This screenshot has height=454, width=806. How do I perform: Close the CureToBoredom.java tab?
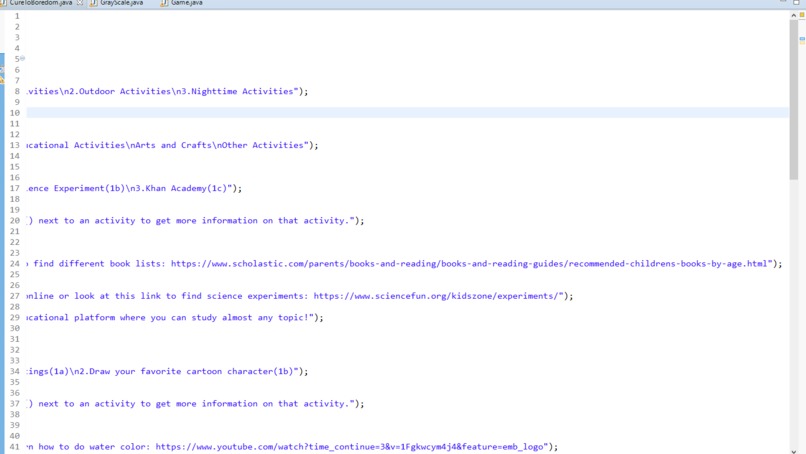[x=80, y=3]
